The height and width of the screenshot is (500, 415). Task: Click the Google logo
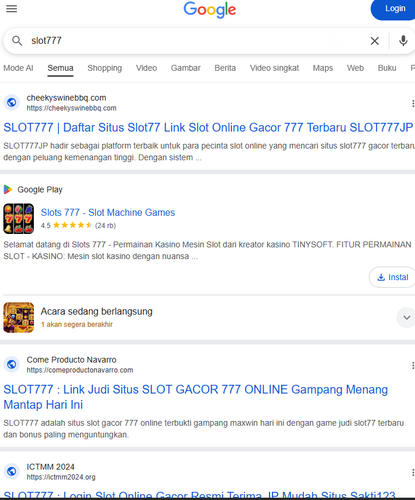pyautogui.click(x=210, y=10)
